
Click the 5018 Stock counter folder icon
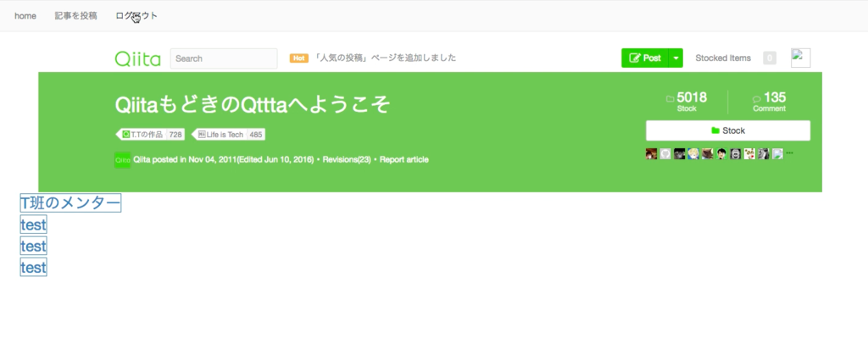point(670,99)
